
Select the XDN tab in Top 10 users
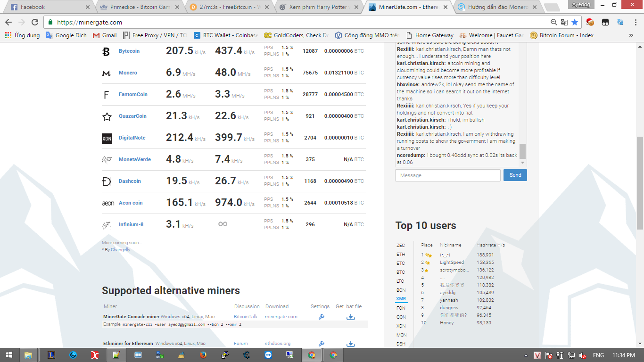[401, 326]
